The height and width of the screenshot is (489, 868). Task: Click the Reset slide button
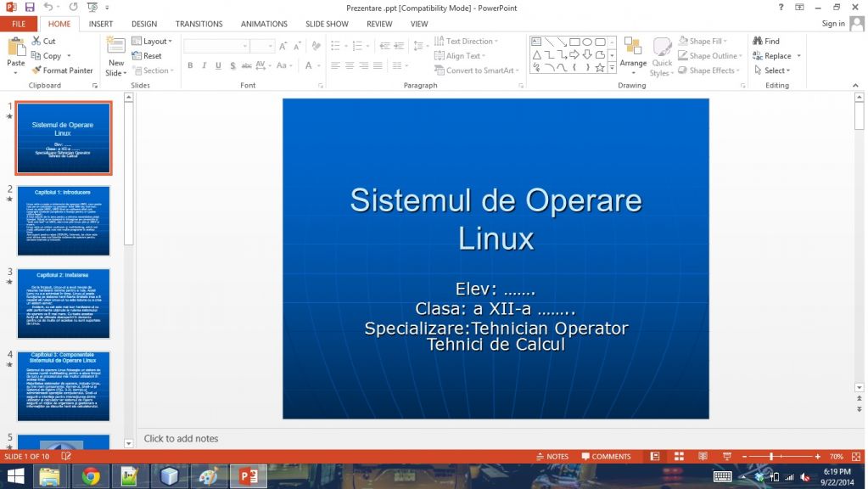click(x=147, y=56)
